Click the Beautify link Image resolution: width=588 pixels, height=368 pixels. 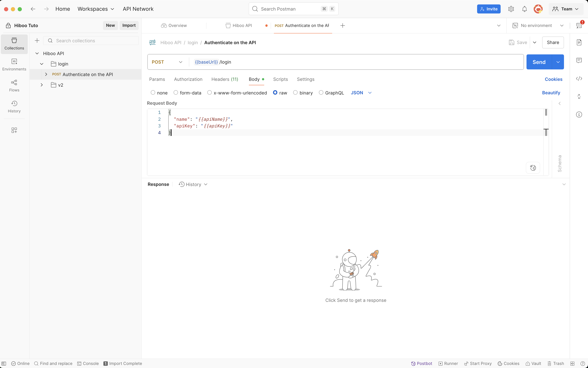click(551, 93)
